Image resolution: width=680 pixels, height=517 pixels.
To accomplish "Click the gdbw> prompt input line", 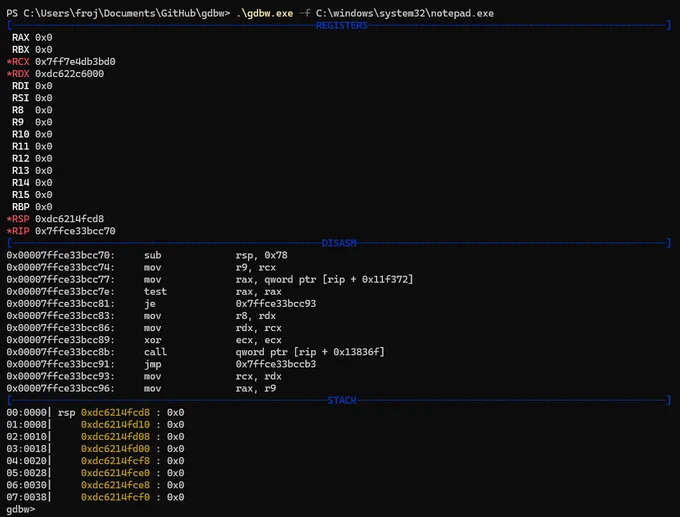I will click(x=21, y=509).
